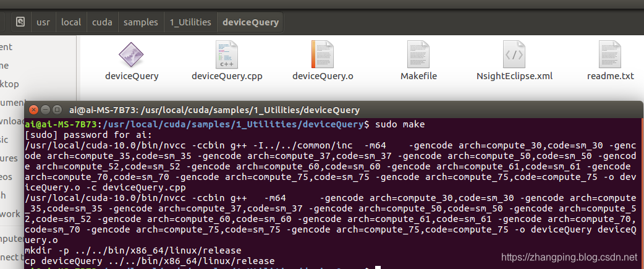Go to the usr path segment
This screenshot has height=269, width=644.
click(43, 22)
